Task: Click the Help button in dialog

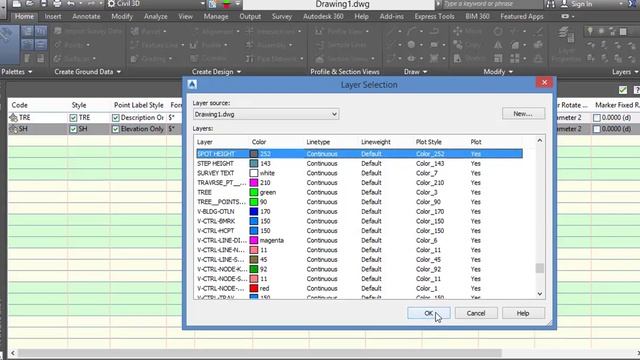Action: pyautogui.click(x=523, y=313)
